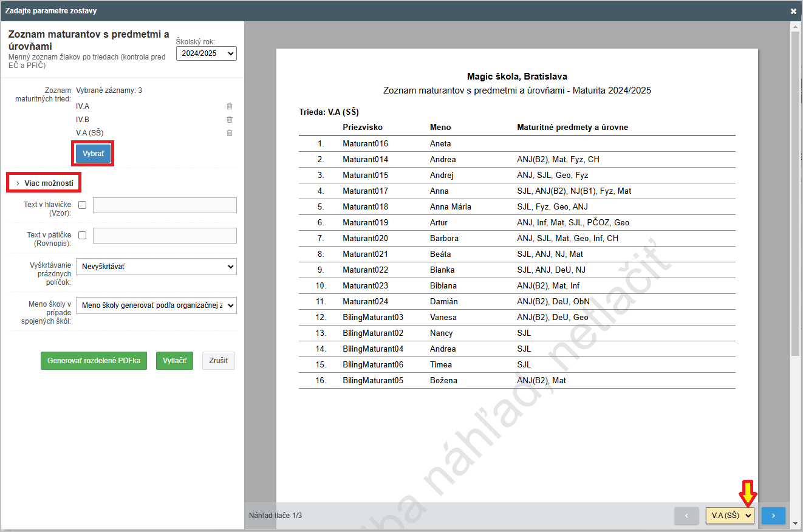Enable Text v pätičke checkbox
Screen dimensions: 803x532
(x=83, y=236)
